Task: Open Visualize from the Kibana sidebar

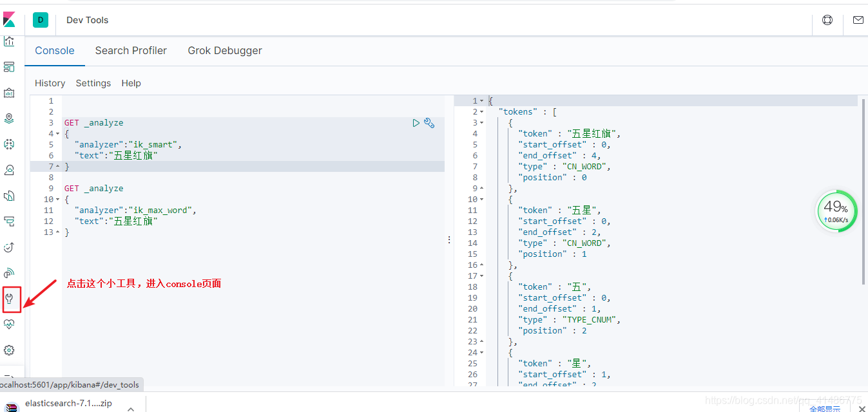Action: 9,42
